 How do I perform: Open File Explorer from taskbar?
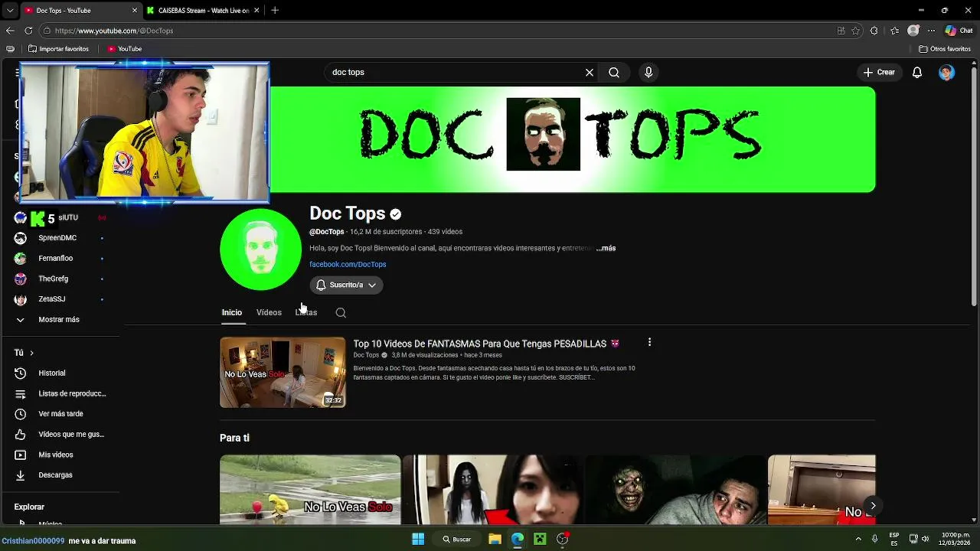495,539
